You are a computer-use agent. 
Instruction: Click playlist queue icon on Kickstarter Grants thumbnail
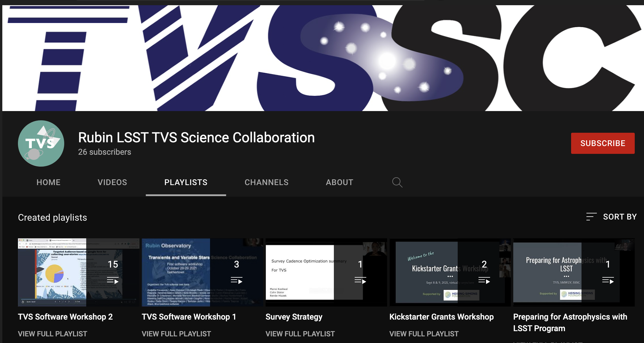click(x=484, y=281)
